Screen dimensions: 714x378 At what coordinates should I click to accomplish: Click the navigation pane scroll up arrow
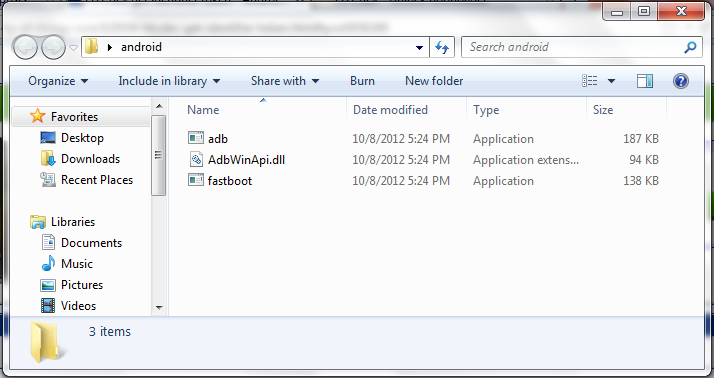tap(159, 106)
